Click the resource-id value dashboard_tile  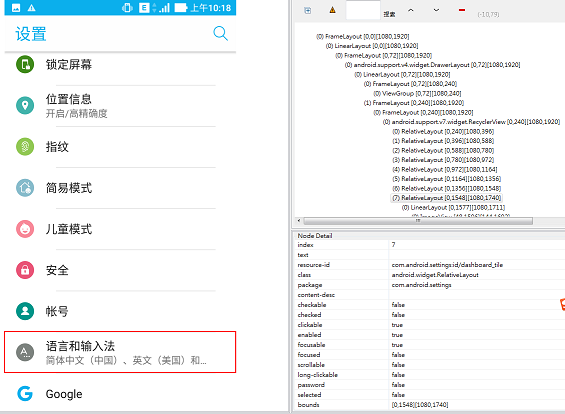tap(447, 265)
